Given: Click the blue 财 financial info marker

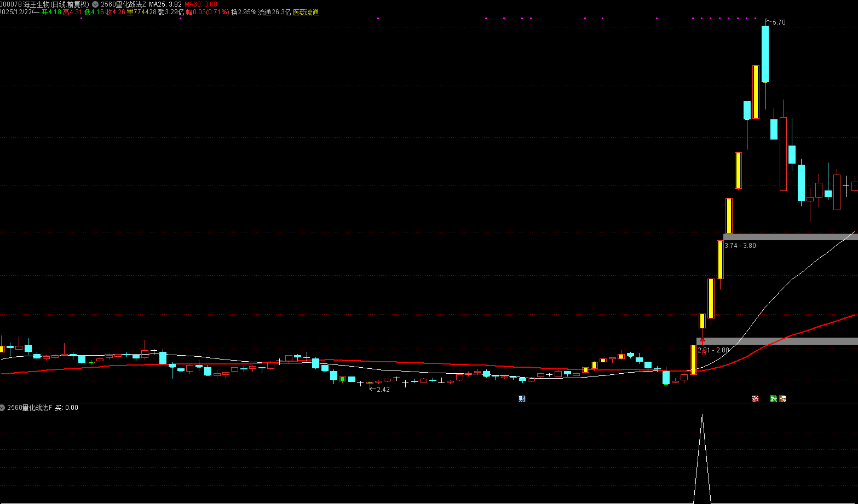Looking at the screenshot, I should click(522, 399).
